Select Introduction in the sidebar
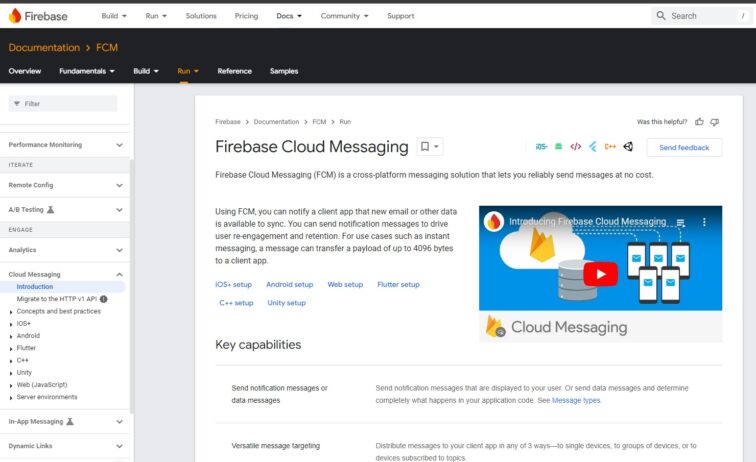Screen dimensions: 756x462 coord(35,286)
